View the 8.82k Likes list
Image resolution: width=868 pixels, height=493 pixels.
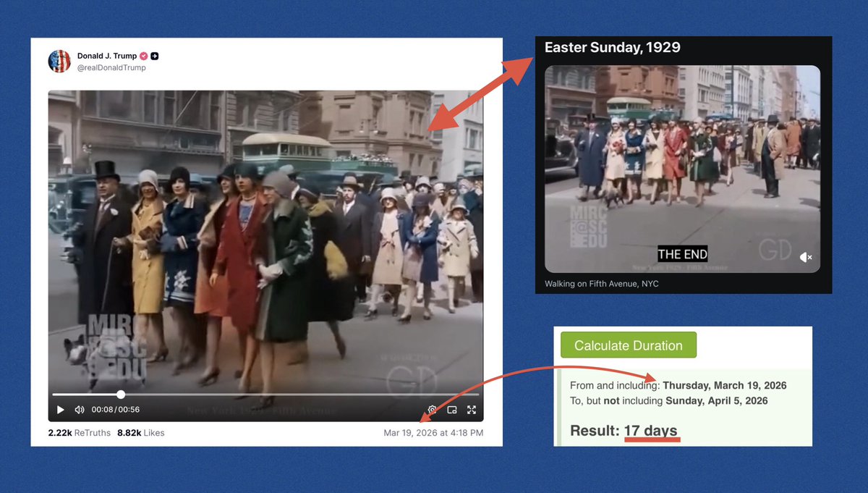click(x=141, y=433)
